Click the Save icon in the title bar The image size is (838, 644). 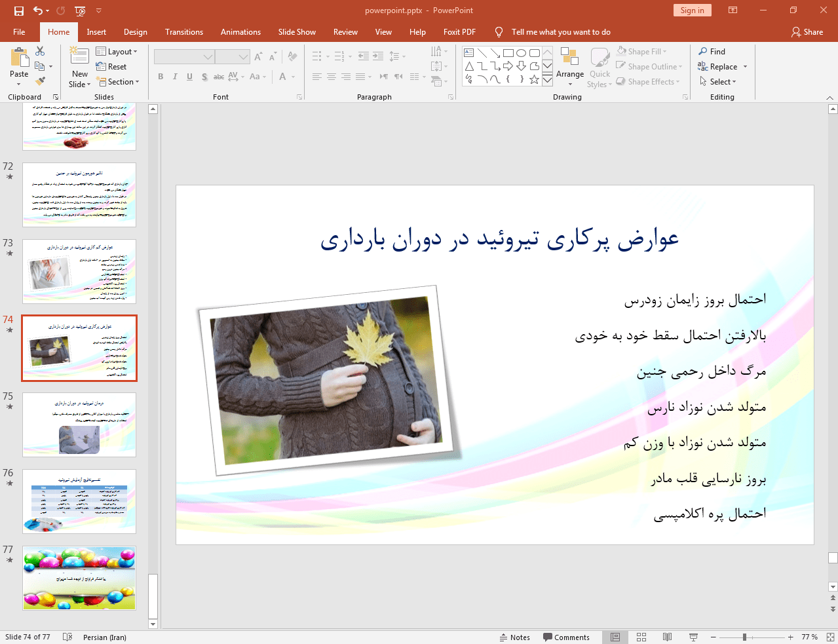19,10
